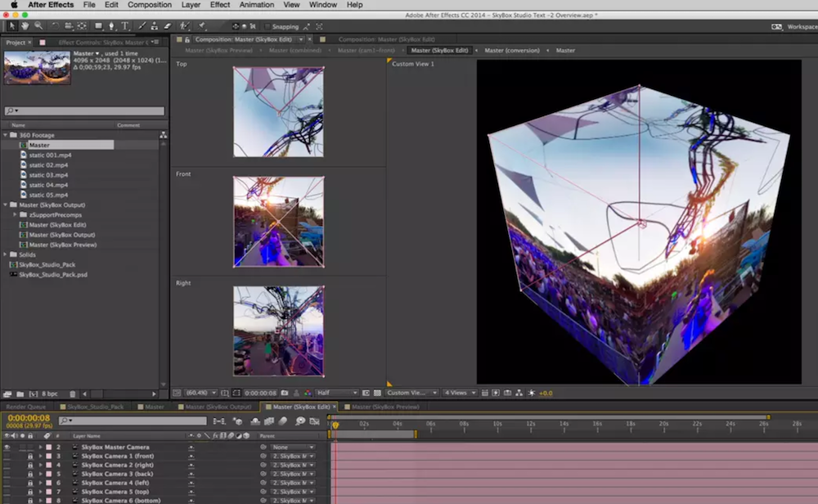Expand the Solids folder
This screenshot has width=818, height=504.
point(5,254)
